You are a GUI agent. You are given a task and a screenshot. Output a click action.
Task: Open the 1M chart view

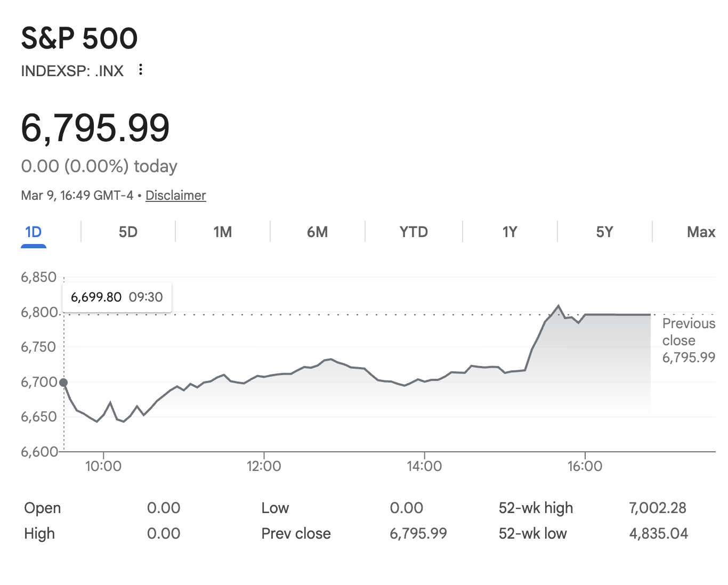coord(222,232)
